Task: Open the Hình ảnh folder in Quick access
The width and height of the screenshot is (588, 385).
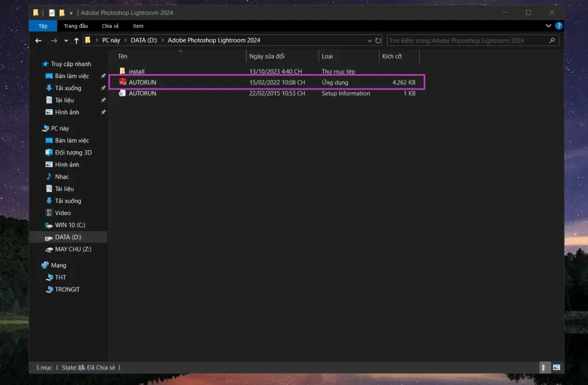Action: click(68, 112)
